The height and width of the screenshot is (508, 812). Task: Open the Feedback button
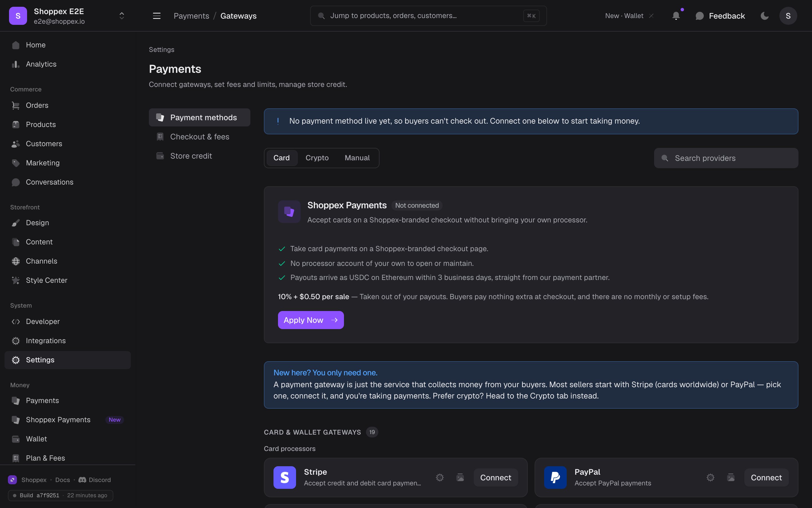[720, 16]
